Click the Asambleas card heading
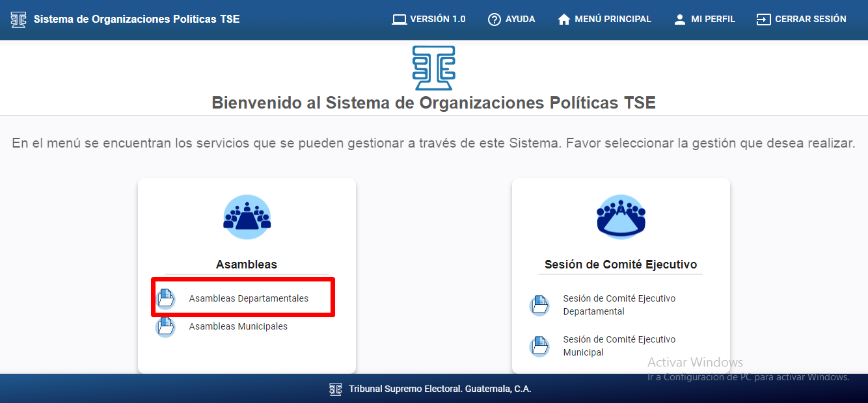 (x=247, y=265)
